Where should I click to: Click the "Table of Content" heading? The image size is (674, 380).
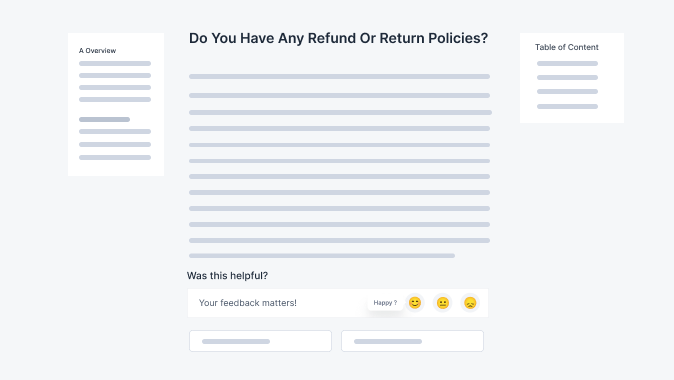tap(567, 47)
